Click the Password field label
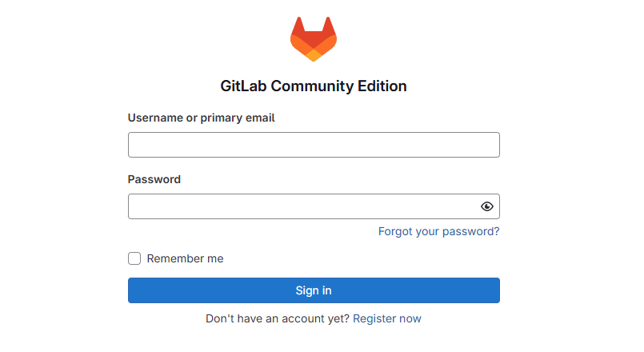This screenshot has height=352, width=644. point(154,179)
